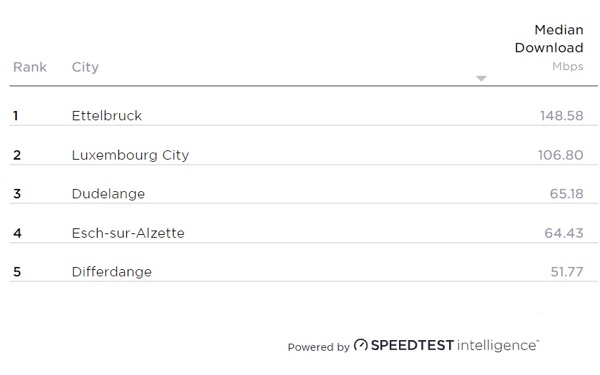
Task: Open the SPEEDTEST intelligence link
Action: 446,345
